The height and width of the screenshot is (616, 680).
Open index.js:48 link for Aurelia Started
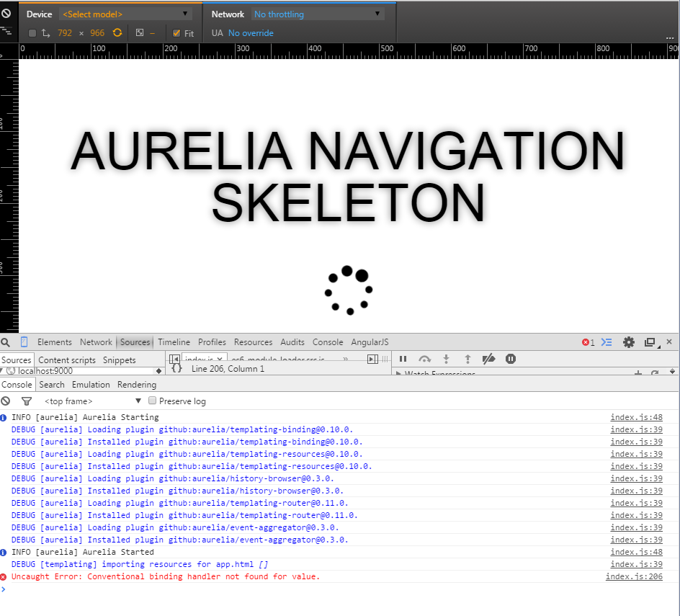coord(637,552)
